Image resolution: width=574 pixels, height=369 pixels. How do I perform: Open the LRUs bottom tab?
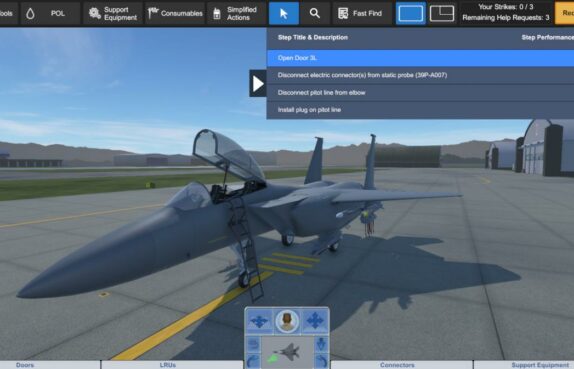pyautogui.click(x=168, y=365)
